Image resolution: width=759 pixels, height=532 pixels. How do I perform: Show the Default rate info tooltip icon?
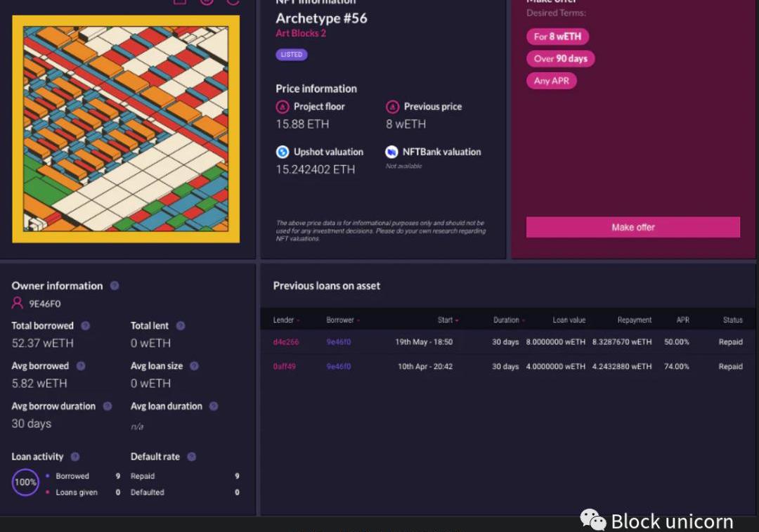pyautogui.click(x=192, y=457)
